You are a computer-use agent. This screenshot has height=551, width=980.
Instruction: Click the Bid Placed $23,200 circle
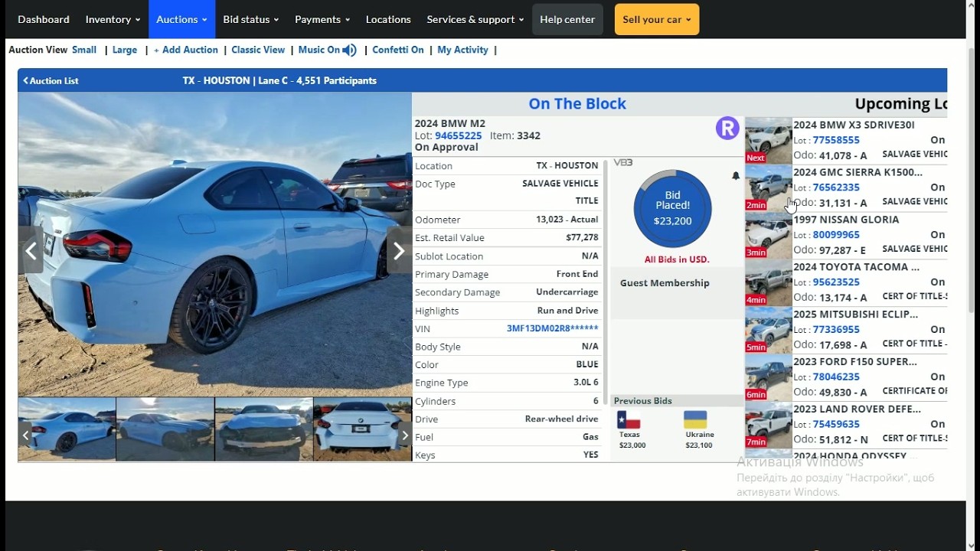[672, 208]
